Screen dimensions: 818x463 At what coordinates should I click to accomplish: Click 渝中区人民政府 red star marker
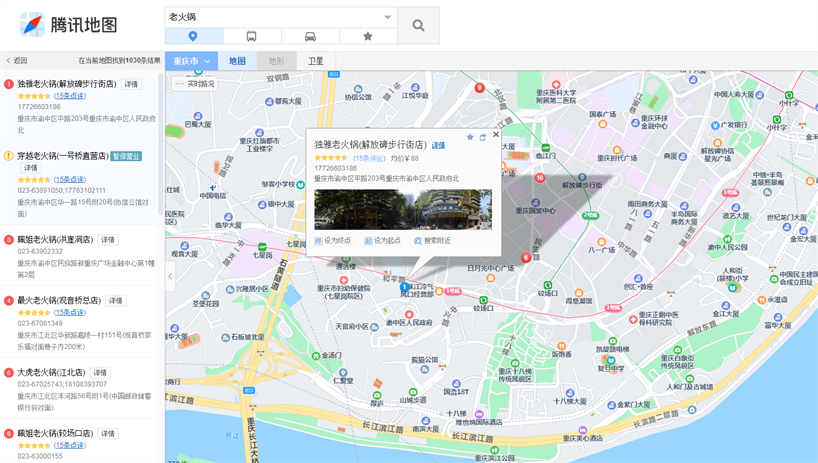coord(409,314)
